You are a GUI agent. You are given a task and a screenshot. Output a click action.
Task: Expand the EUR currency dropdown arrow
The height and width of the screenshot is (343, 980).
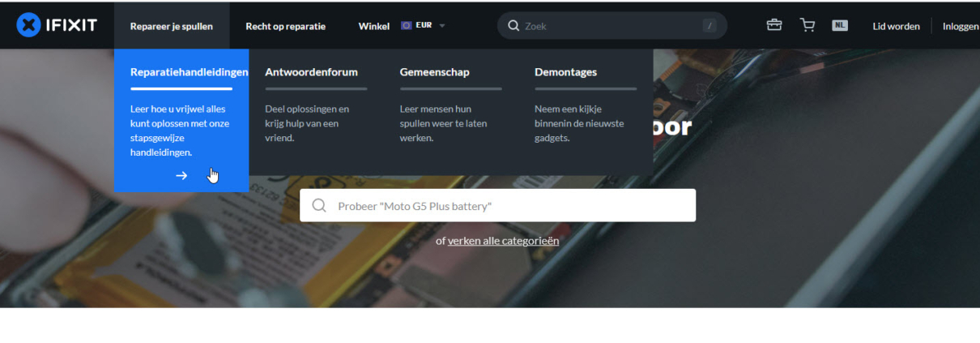tap(442, 26)
